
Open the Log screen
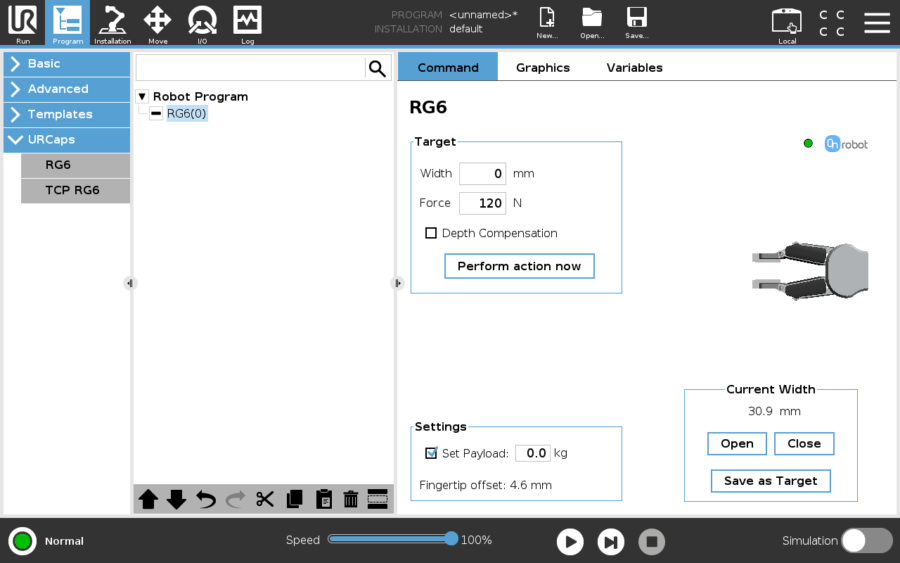[x=247, y=23]
